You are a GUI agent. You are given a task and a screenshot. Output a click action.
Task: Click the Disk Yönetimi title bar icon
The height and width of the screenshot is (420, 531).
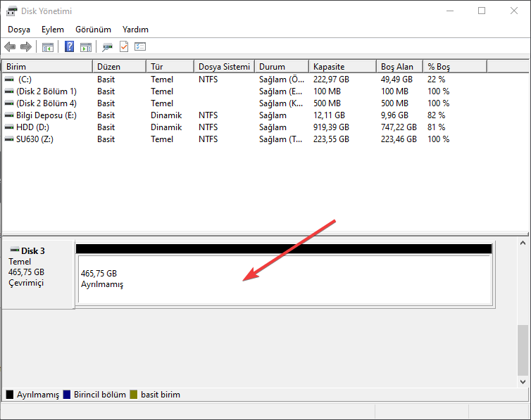11,11
